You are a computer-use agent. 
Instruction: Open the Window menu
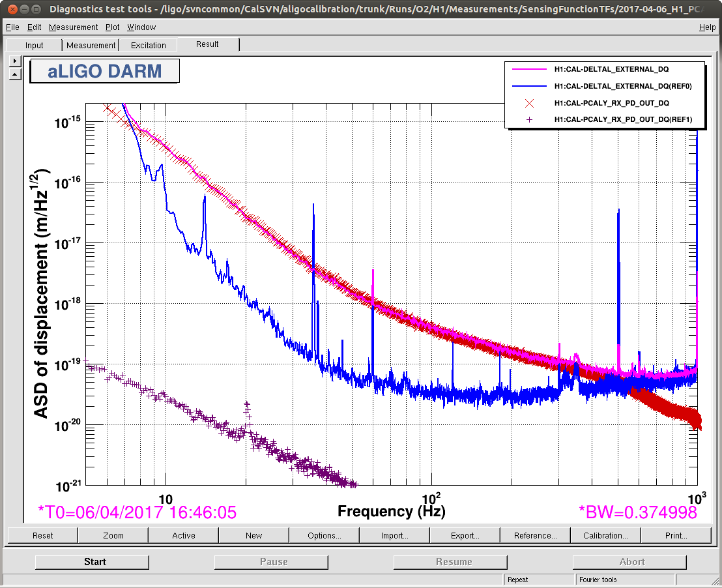(x=141, y=27)
